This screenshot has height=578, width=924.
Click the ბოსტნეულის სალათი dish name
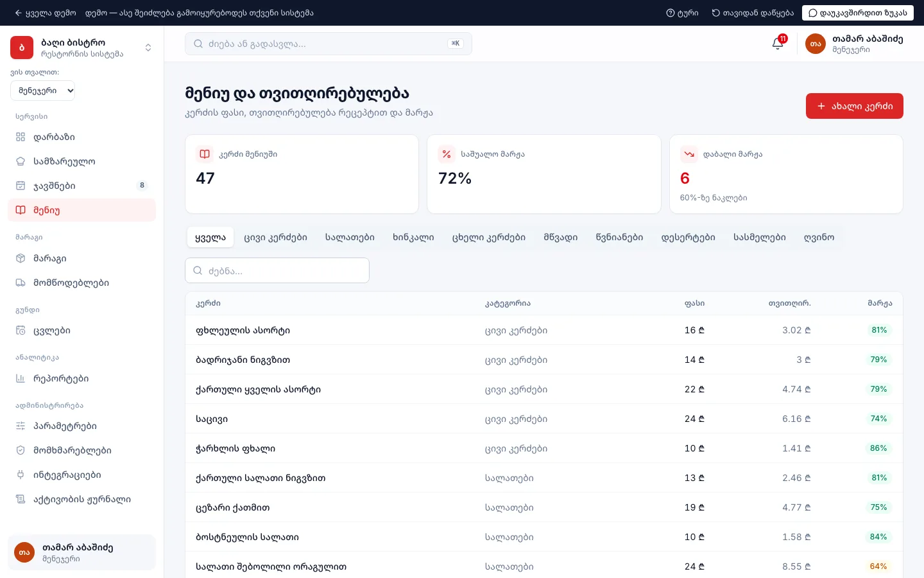pyautogui.click(x=247, y=537)
